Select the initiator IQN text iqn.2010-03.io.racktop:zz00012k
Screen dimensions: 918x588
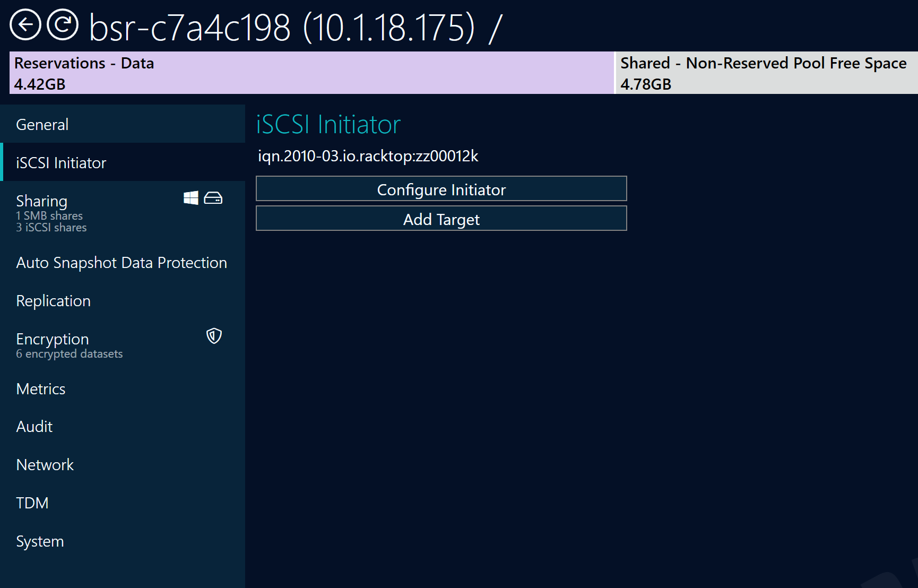[368, 156]
